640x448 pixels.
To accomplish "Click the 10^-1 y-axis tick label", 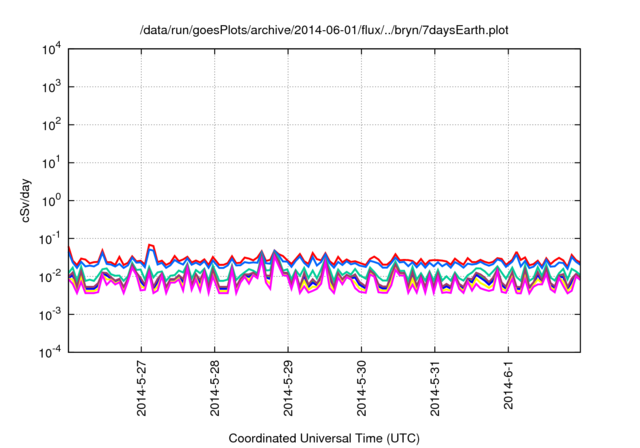I will (x=51, y=239).
